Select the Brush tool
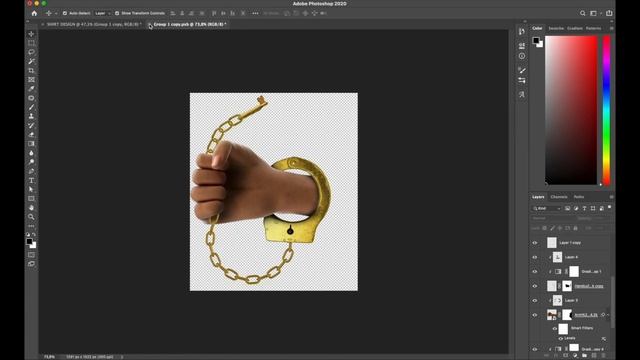Image resolution: width=640 pixels, height=360 pixels. [31, 107]
